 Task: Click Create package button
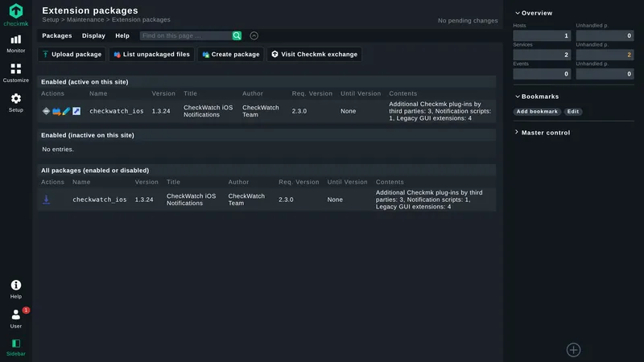(230, 54)
